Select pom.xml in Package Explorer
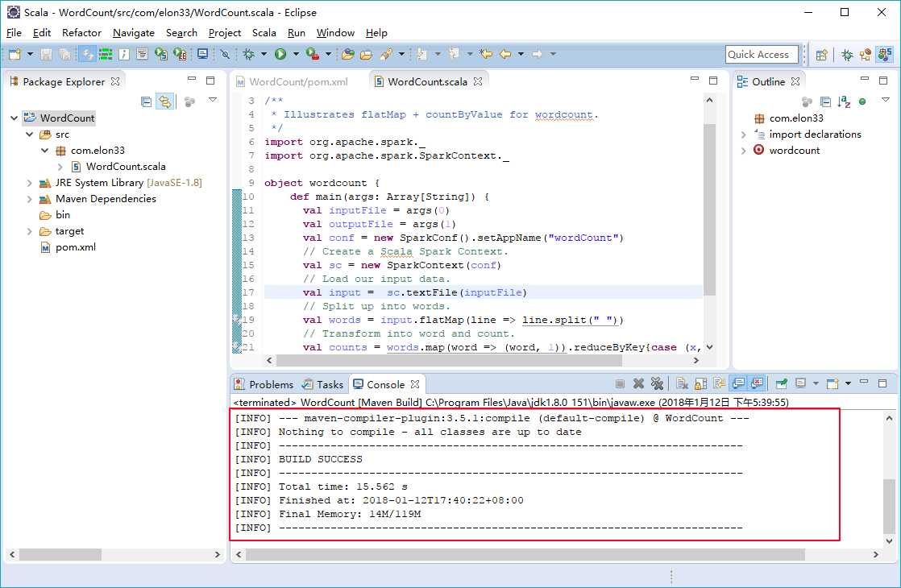This screenshot has height=588, width=901. click(x=68, y=247)
